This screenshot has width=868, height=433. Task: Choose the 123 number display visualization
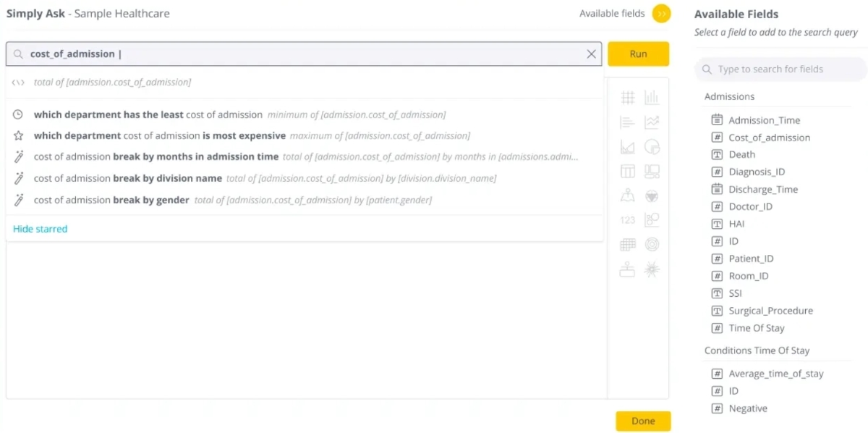pos(627,219)
